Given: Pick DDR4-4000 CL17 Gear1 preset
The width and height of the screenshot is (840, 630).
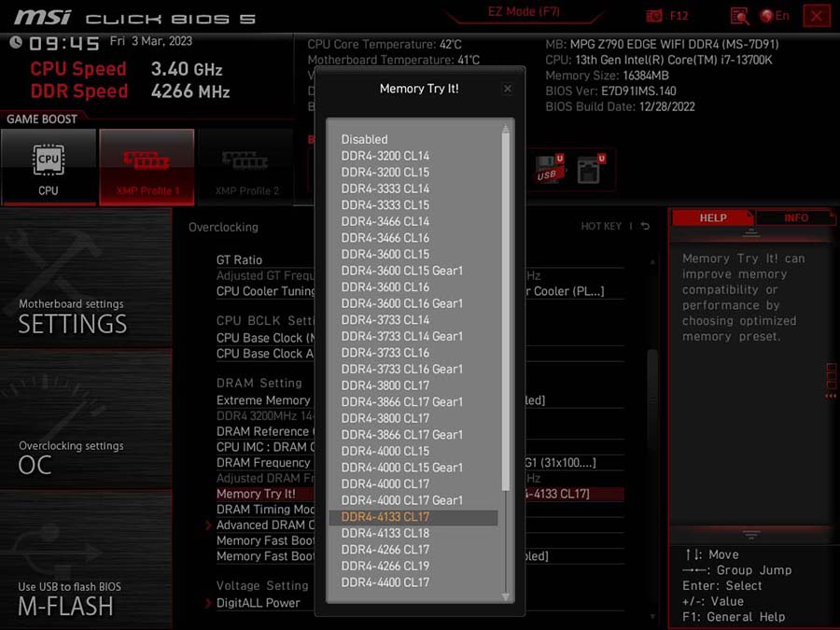Looking at the screenshot, I should [401, 500].
